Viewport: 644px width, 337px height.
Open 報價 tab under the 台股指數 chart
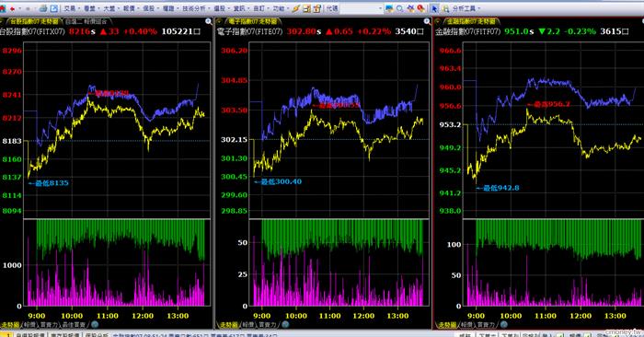pyautogui.click(x=30, y=325)
